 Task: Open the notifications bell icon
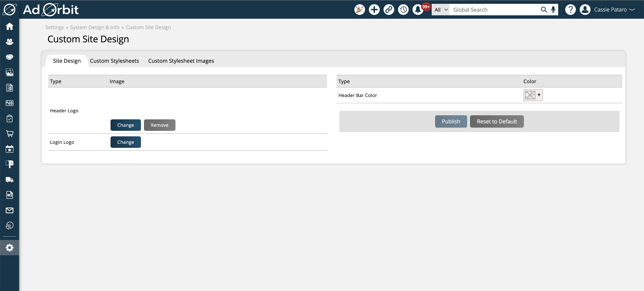tap(418, 10)
